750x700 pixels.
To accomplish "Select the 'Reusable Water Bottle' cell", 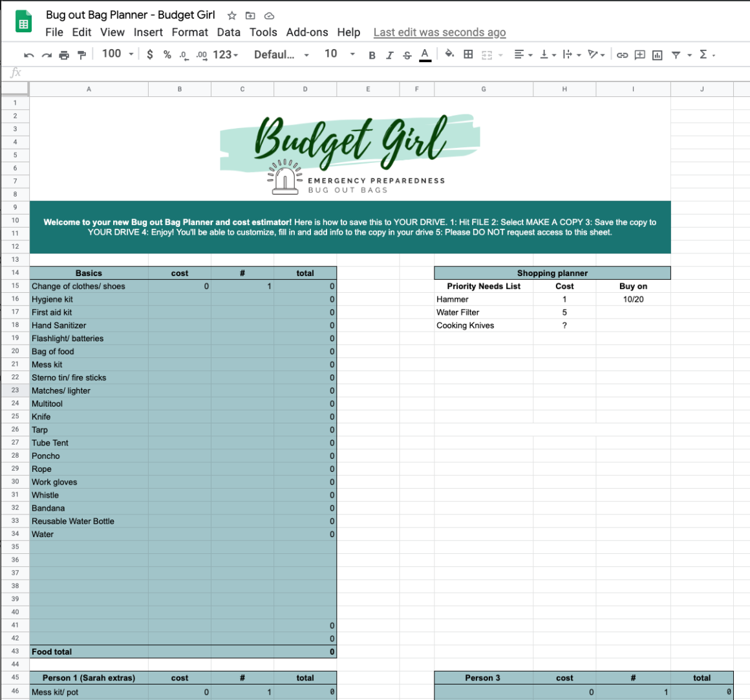I will (x=89, y=521).
